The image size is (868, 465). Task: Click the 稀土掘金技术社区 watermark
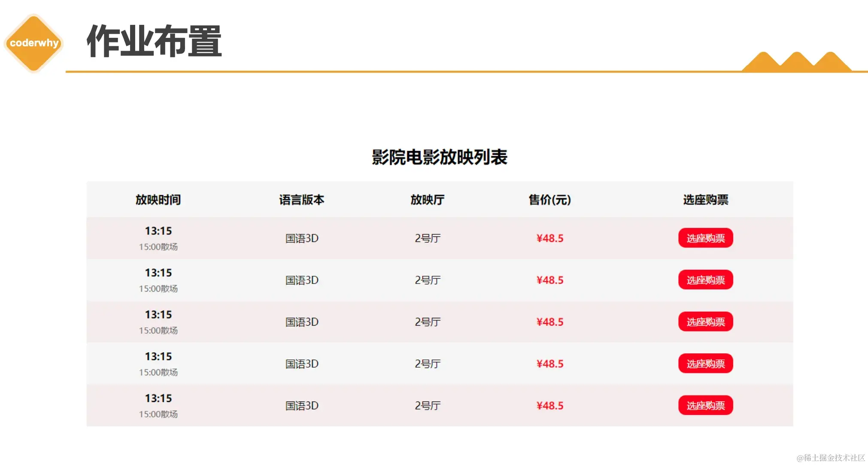point(830,458)
